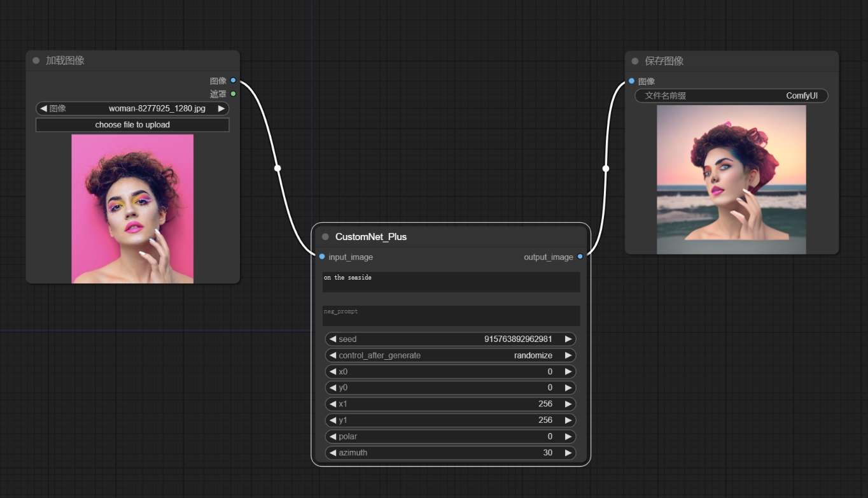Click the seed value 915763892962981
The width and height of the screenshot is (868, 498).
pos(518,339)
